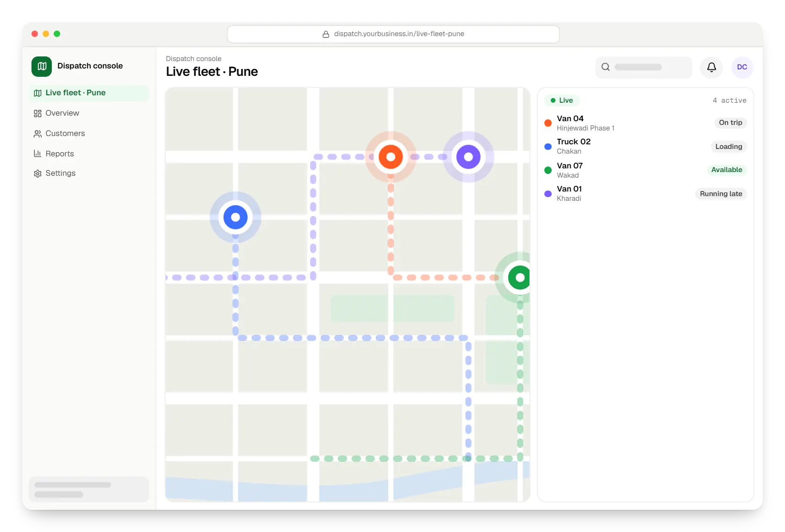This screenshot has height=532, width=785.
Task: Open Settings from the sidebar
Action: 89,173
